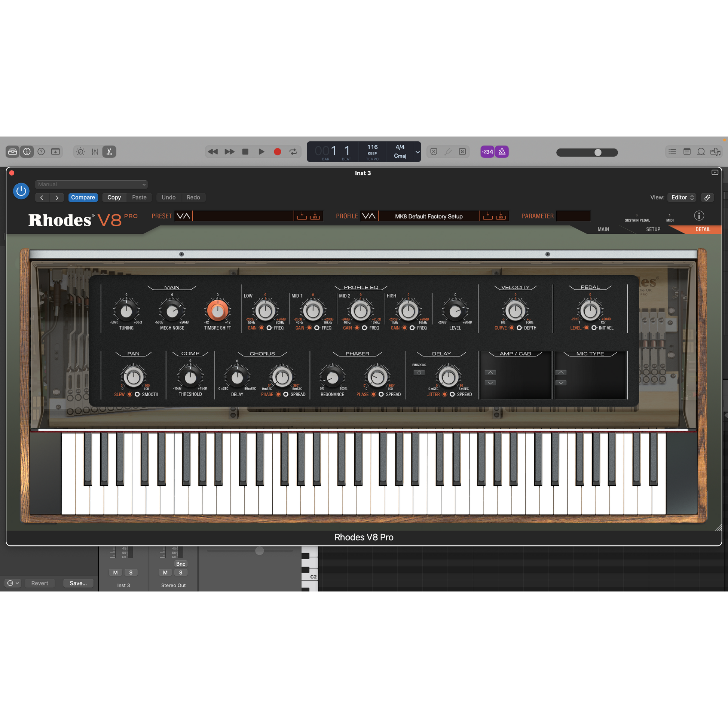Click the plugin link chain icon
The height and width of the screenshot is (728, 728).
tap(707, 198)
